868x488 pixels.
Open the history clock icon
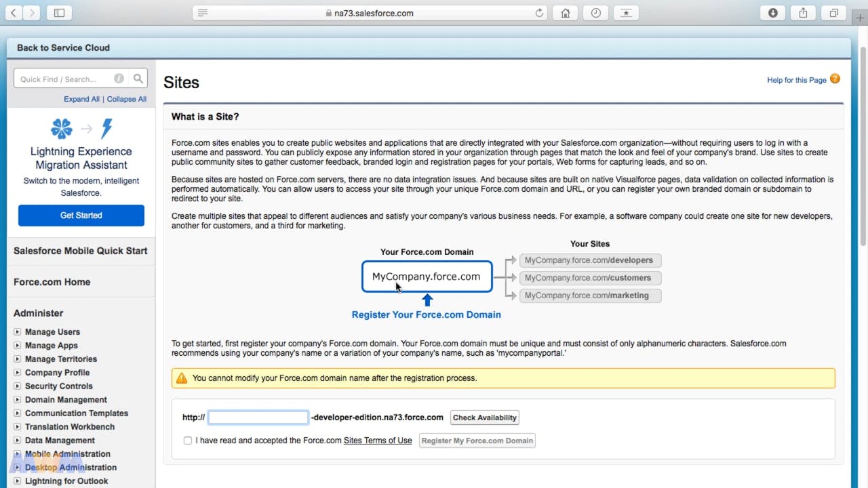click(595, 13)
